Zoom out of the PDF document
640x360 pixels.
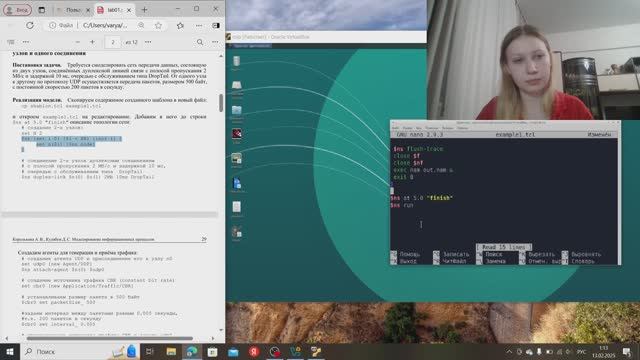[78, 42]
